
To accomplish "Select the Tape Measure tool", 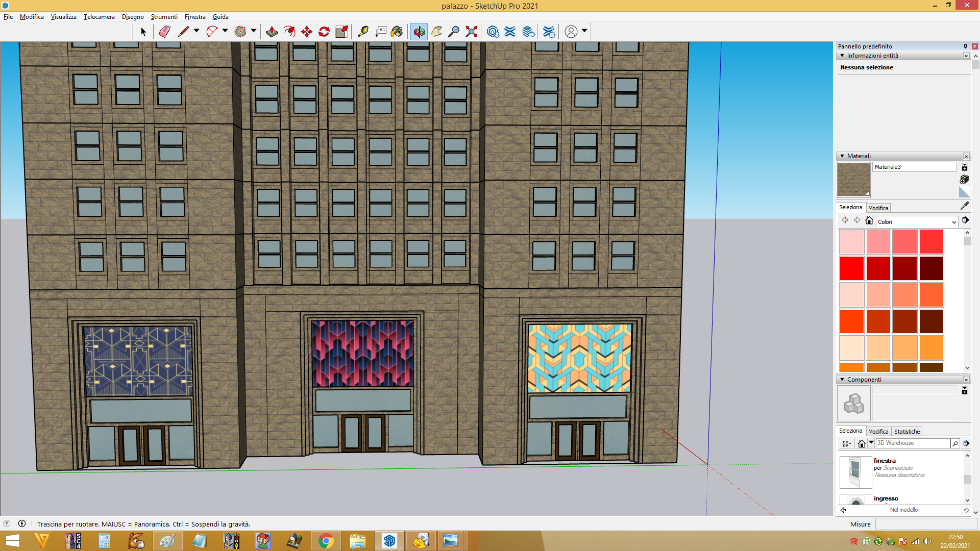I will click(x=363, y=32).
